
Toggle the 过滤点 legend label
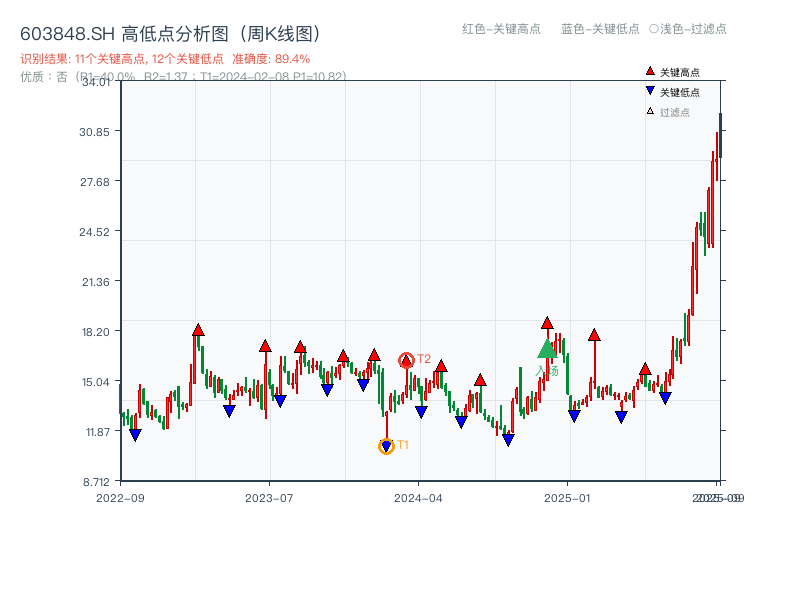point(674,112)
